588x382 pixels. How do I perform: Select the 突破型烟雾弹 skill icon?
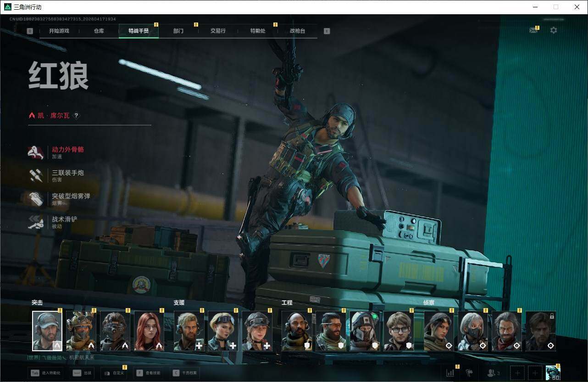point(36,199)
